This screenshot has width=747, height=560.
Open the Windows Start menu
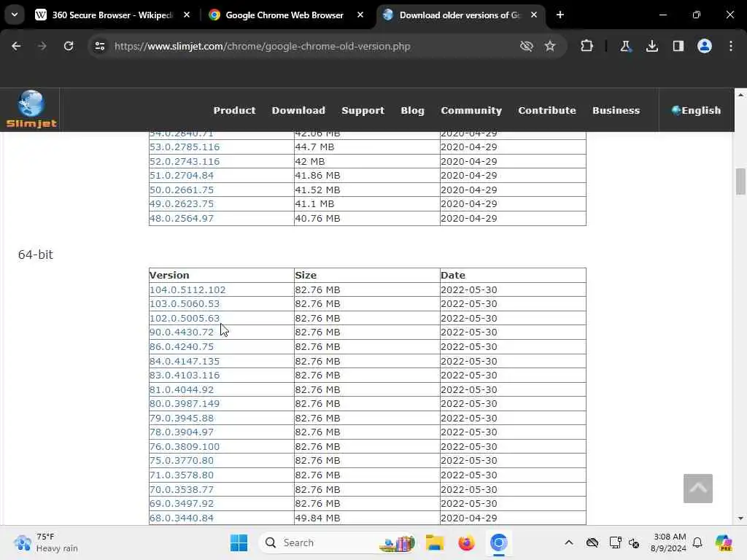(x=239, y=542)
